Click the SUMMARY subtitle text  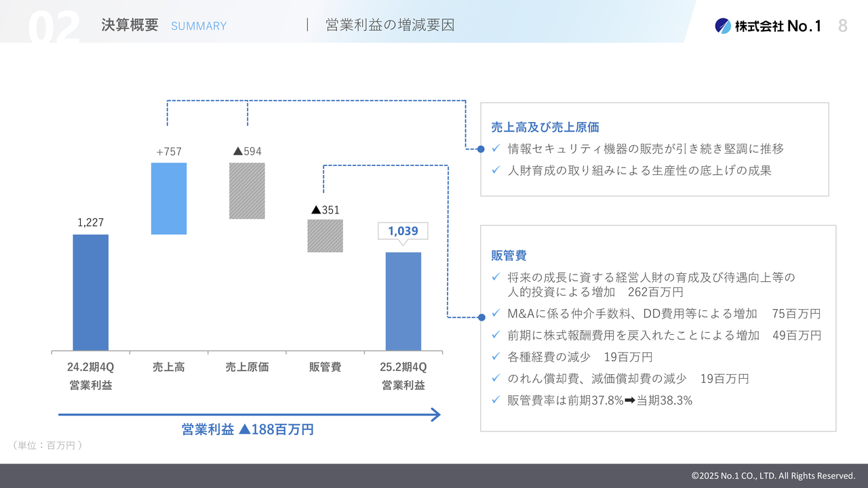(199, 26)
